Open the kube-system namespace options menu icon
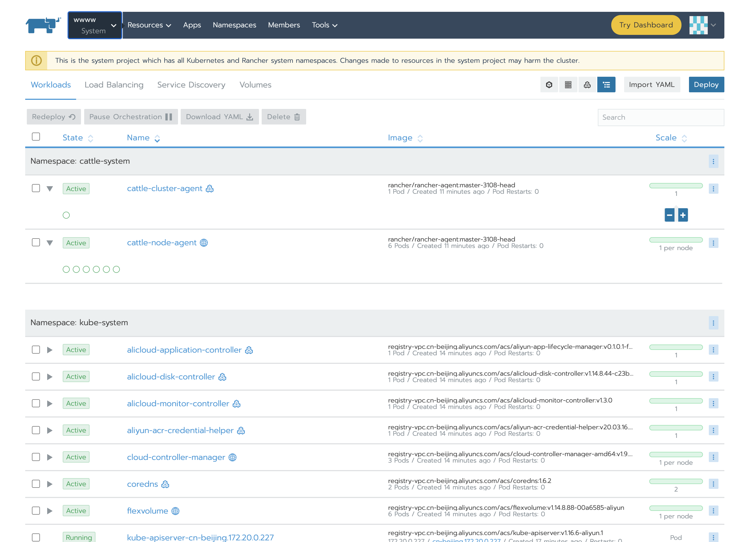756x542 pixels. tap(713, 323)
